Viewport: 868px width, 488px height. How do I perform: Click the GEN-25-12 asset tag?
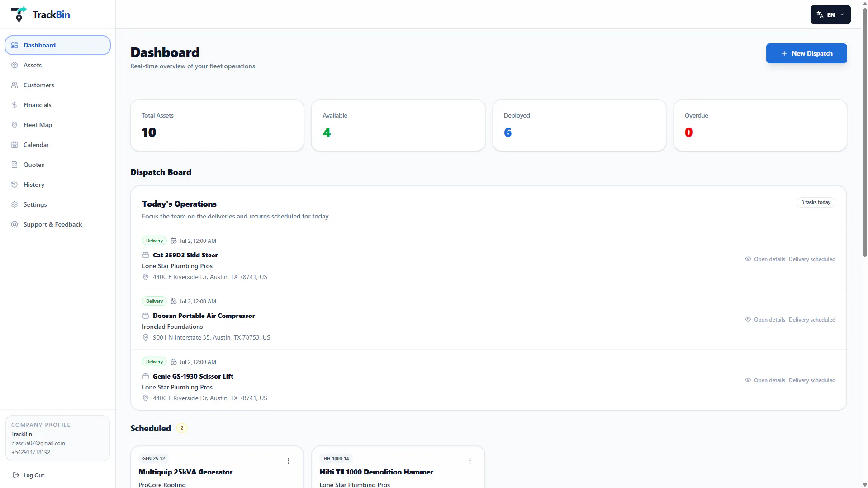click(x=153, y=458)
